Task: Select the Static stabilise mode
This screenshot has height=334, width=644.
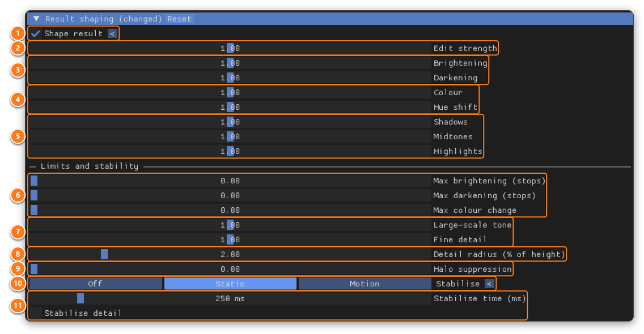Action: pyautogui.click(x=230, y=284)
